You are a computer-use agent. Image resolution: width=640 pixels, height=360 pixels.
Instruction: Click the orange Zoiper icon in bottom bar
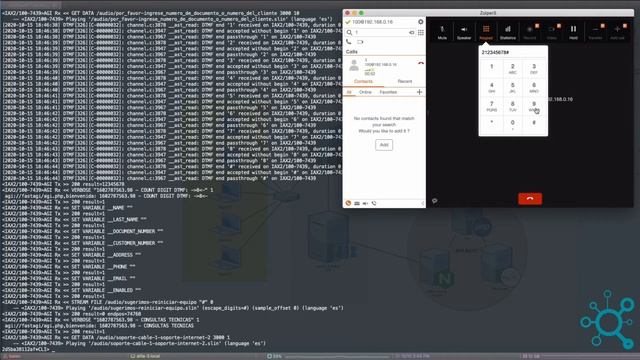[x=348, y=203]
